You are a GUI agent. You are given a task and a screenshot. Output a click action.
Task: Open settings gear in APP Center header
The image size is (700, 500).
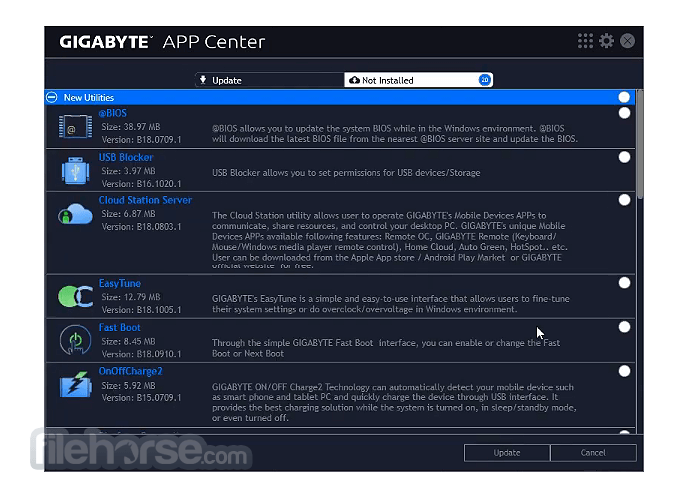606,41
